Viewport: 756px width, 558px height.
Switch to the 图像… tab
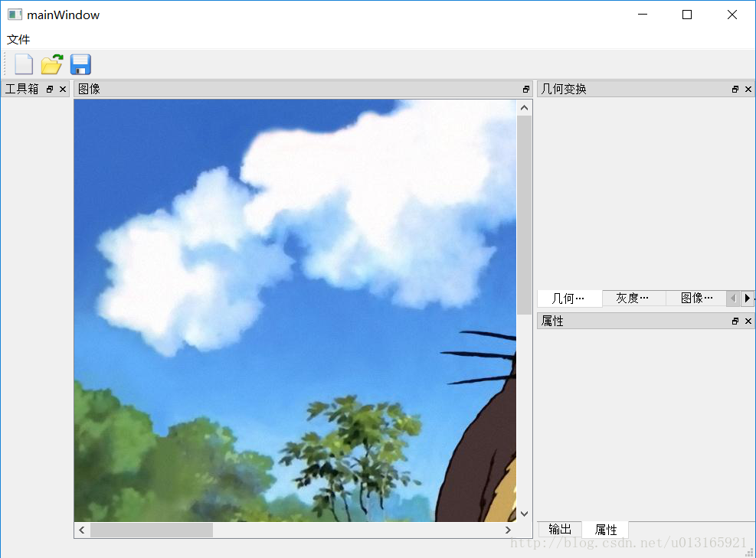click(696, 299)
